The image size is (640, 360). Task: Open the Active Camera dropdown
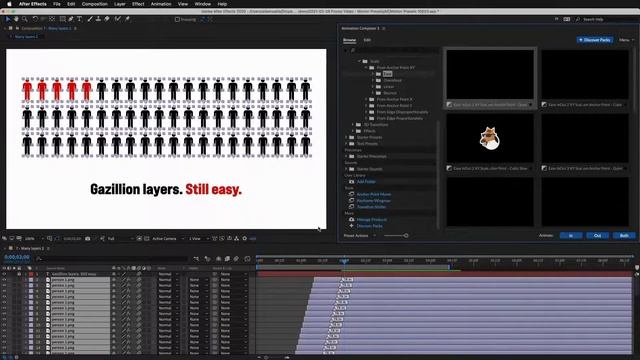(x=168, y=238)
